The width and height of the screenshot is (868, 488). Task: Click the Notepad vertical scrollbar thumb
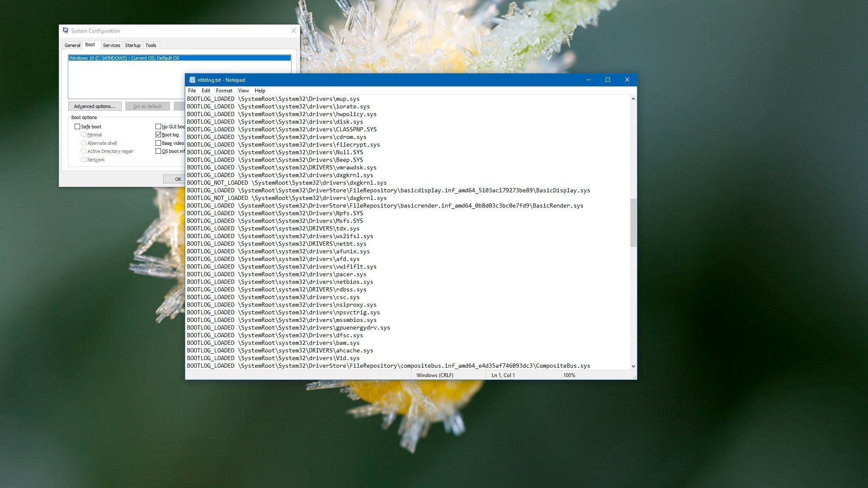[x=633, y=222]
